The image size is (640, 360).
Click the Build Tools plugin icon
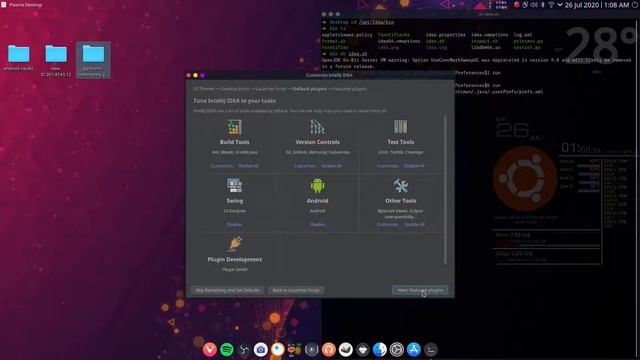(x=234, y=127)
